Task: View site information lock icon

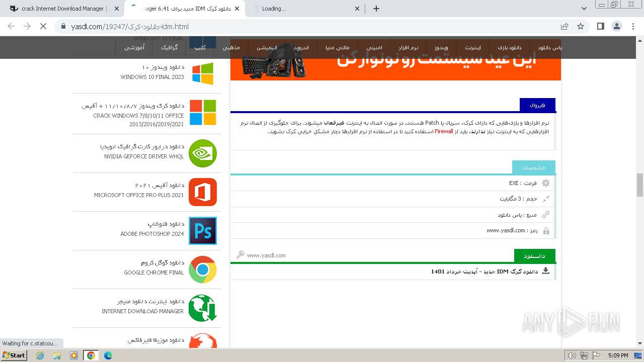Action: (x=63, y=26)
